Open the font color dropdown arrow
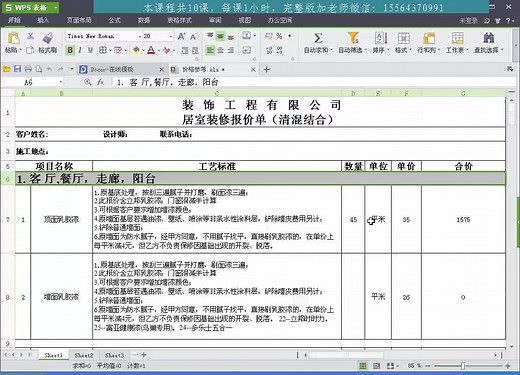The width and height of the screenshot is (520, 375). (x=158, y=51)
